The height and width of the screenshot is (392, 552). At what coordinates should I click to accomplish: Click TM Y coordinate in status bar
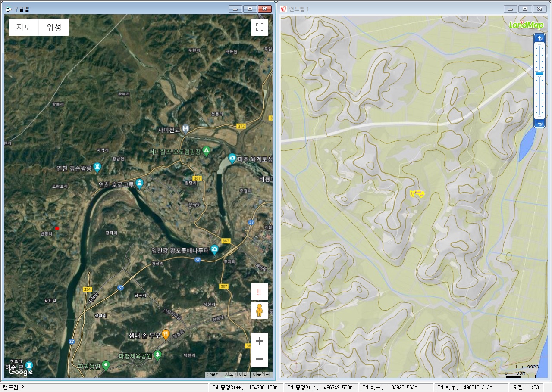pos(472,387)
